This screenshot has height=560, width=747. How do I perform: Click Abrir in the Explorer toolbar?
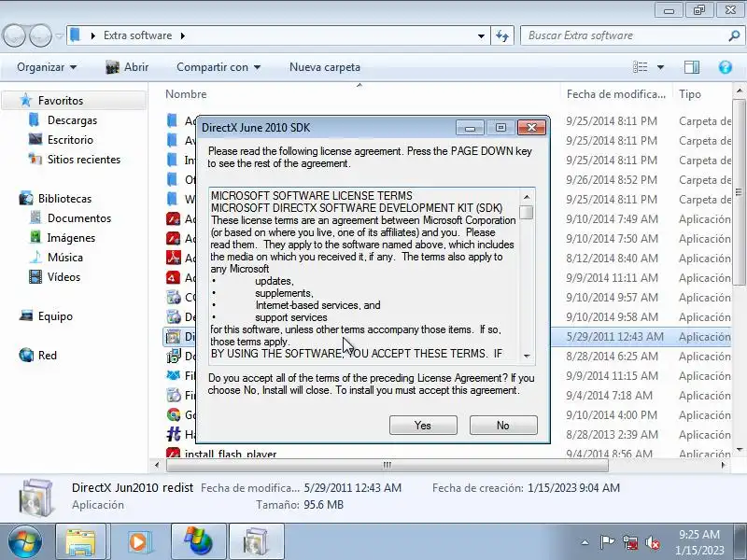127,67
